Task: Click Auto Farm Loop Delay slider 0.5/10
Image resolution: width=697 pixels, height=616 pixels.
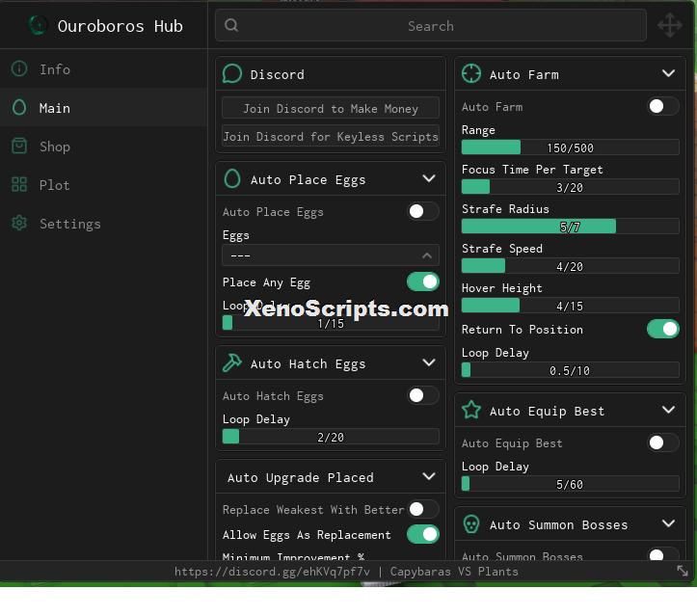Action: coord(571,370)
